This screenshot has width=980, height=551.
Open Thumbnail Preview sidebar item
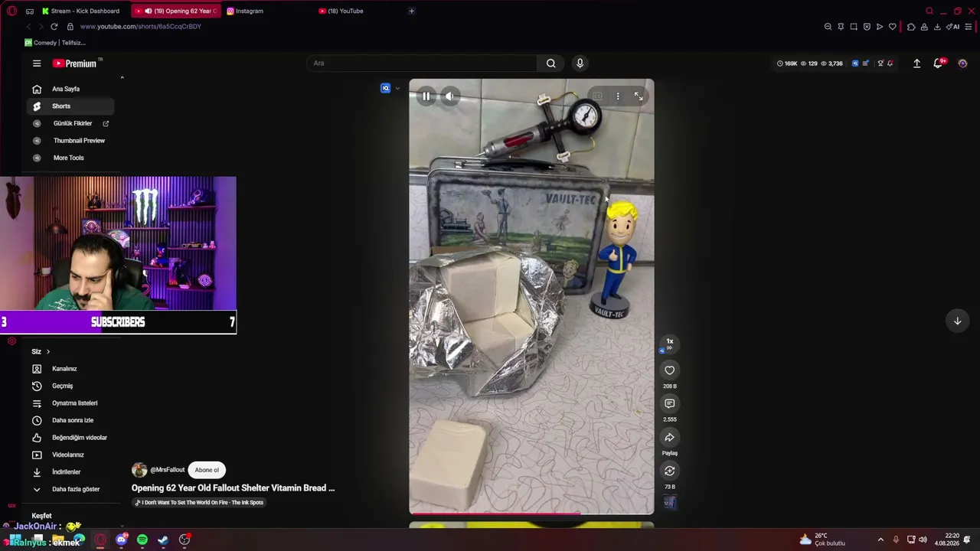point(70,141)
